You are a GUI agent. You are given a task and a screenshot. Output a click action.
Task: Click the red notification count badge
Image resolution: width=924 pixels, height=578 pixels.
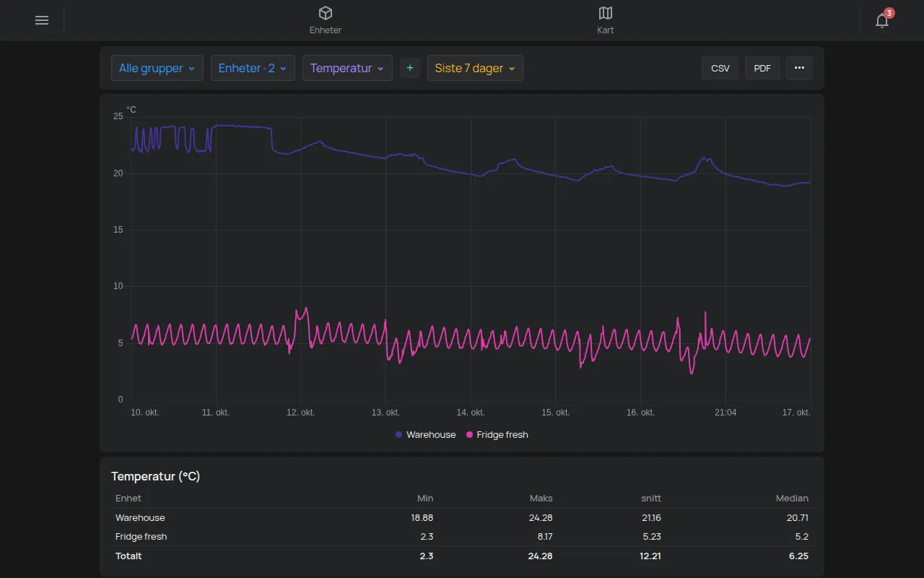889,13
